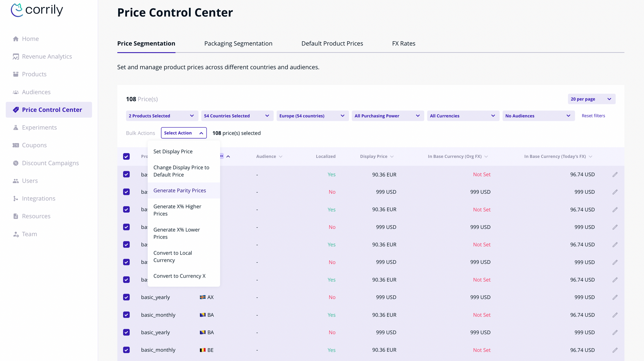644x361 pixels.
Task: Click pencil icon on basic_yearly BA row
Action: [x=615, y=332]
